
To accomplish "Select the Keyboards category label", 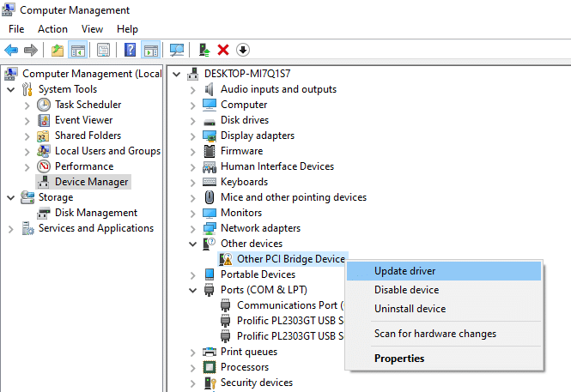I will (x=245, y=182).
